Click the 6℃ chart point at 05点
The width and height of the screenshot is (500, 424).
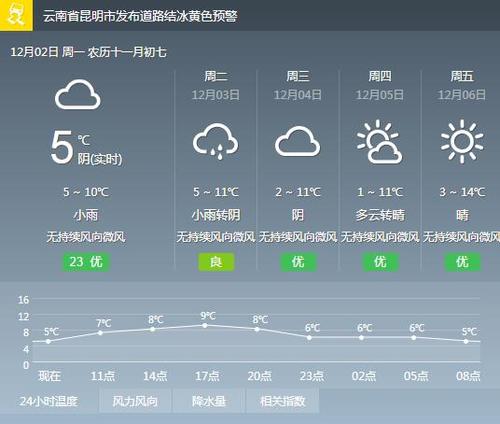tap(414, 338)
